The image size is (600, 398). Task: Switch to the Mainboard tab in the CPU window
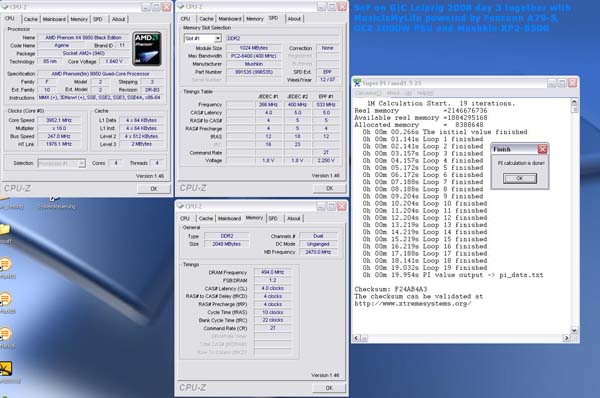(x=54, y=19)
